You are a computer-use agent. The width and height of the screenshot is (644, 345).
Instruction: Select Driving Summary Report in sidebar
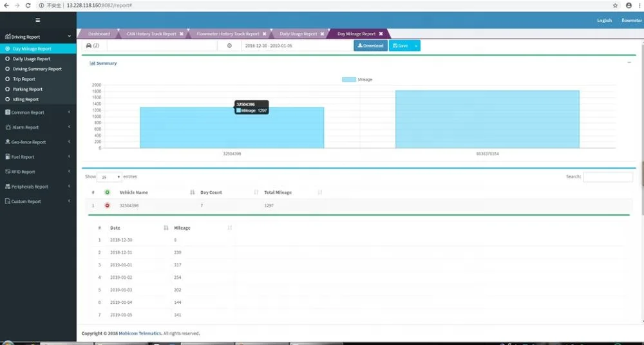coord(38,69)
